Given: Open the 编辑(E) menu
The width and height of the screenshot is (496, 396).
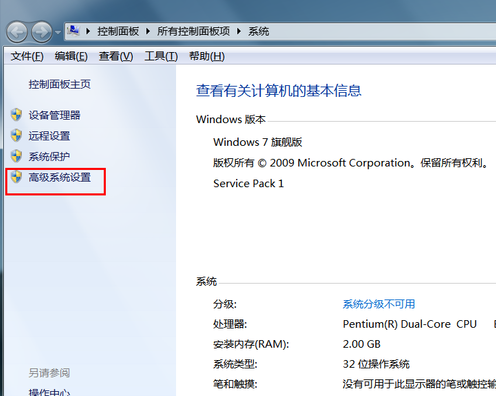Looking at the screenshot, I should click(71, 56).
